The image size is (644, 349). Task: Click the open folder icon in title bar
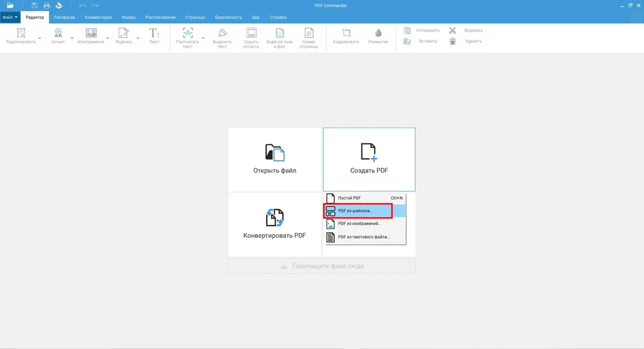pyautogui.click(x=10, y=6)
